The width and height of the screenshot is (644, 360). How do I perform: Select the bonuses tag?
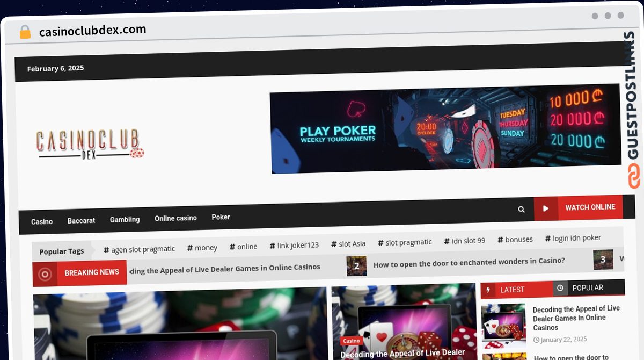(x=515, y=240)
